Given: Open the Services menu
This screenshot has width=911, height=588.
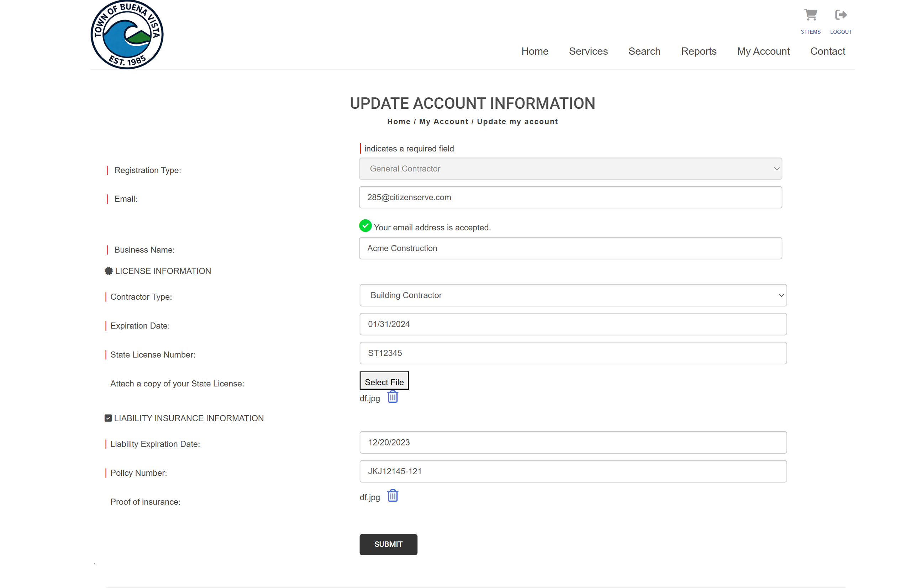Looking at the screenshot, I should pyautogui.click(x=588, y=51).
